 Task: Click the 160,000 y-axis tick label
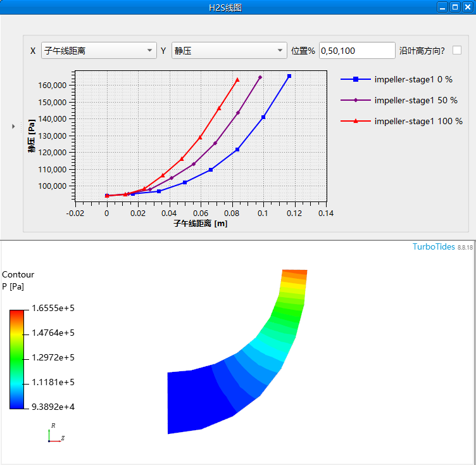[x=52, y=85]
